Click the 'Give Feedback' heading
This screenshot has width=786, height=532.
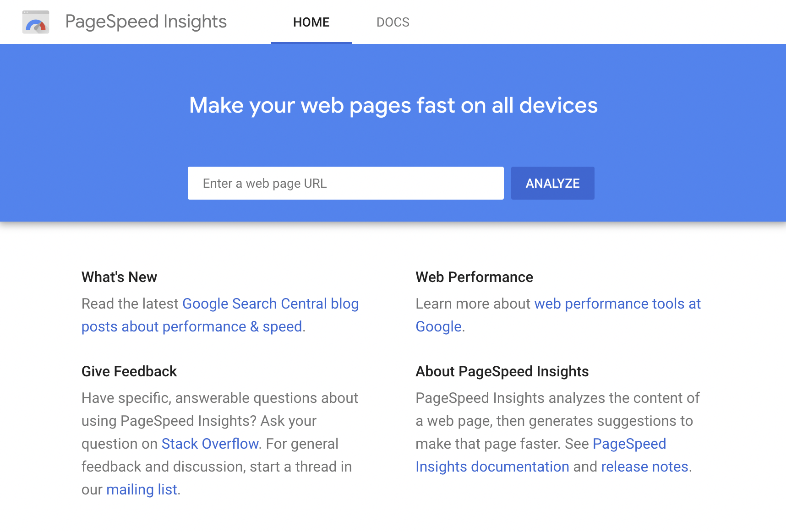tap(129, 371)
